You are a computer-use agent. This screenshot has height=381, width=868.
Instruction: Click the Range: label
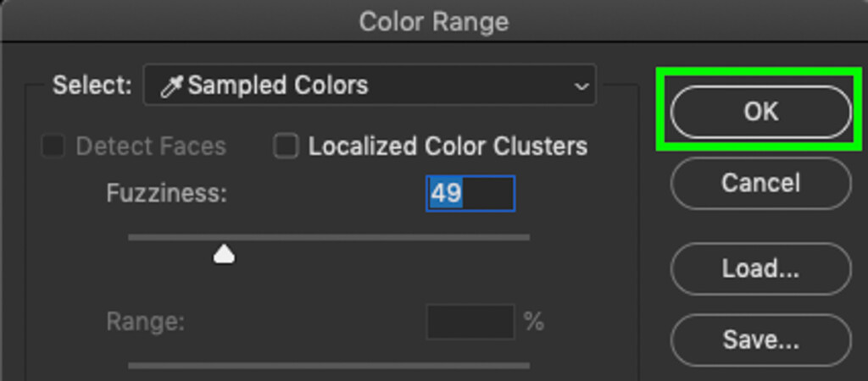pyautogui.click(x=145, y=322)
